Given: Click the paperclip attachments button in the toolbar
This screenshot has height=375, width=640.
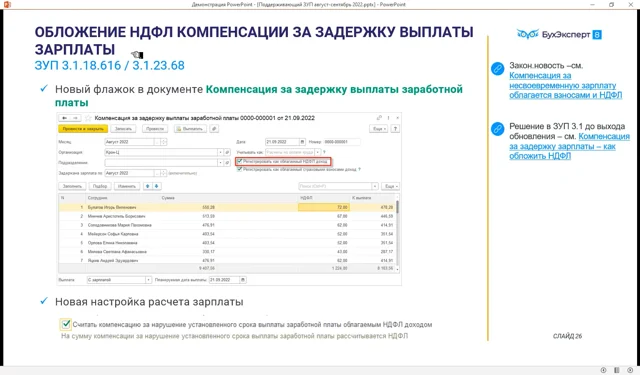Looking at the screenshot, I should point(214,129).
